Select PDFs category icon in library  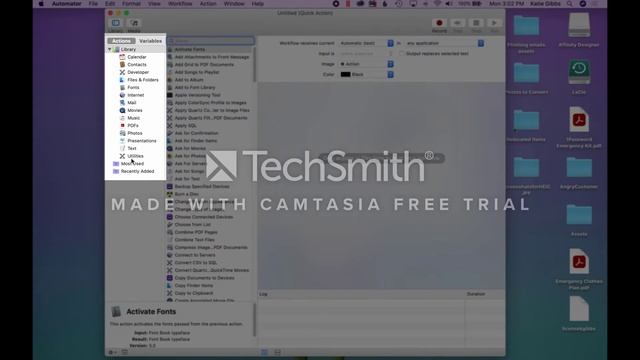tap(122, 126)
